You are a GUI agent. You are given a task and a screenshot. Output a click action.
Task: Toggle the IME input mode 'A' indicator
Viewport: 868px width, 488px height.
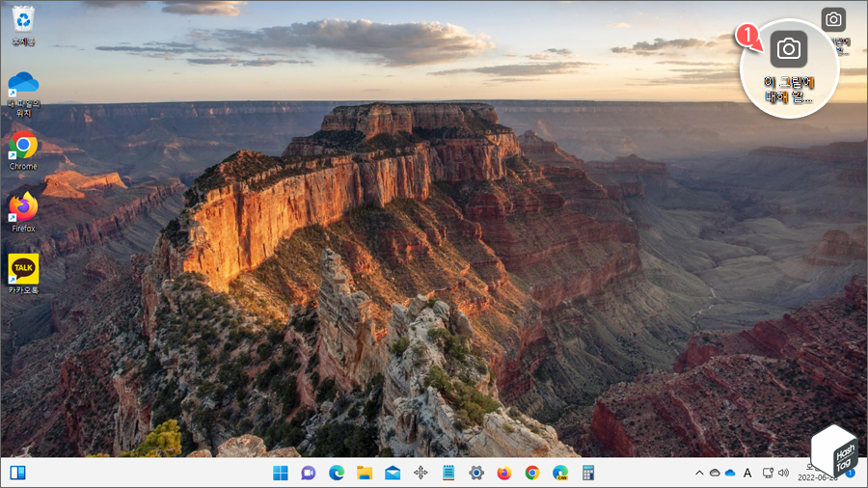coord(747,473)
